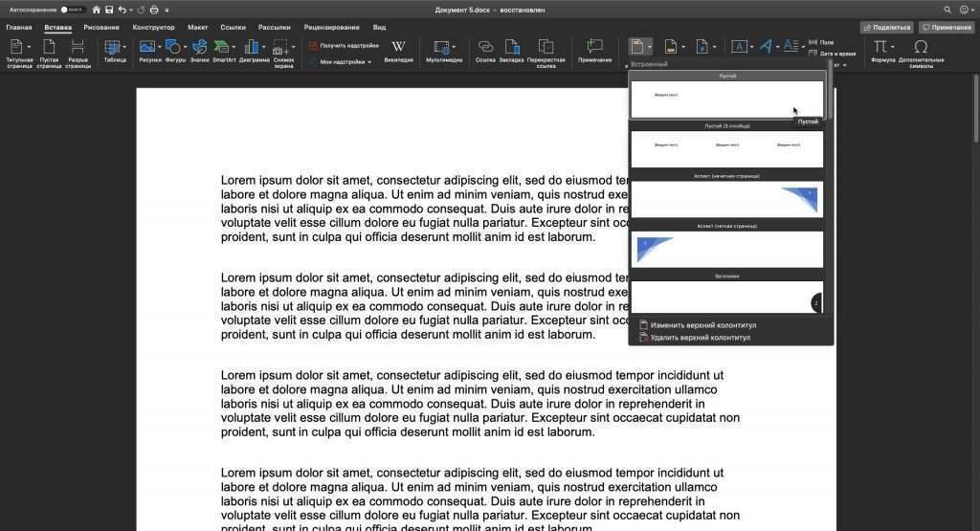The width and height of the screenshot is (980, 531).
Task: Click the Undo arrow icon
Action: (122, 10)
